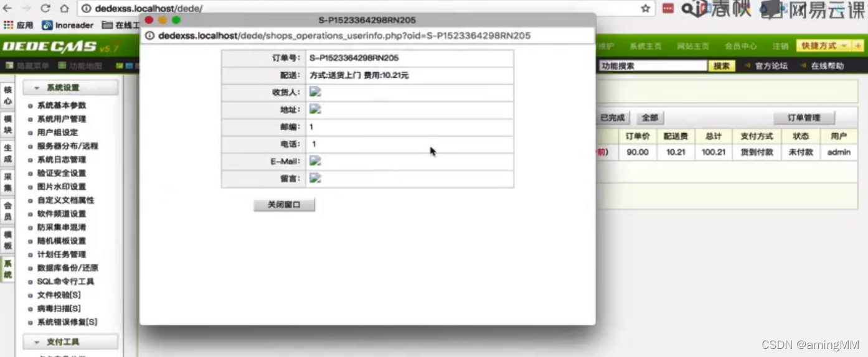
Task: Switch to the 模板 side tab
Action: coord(8,240)
